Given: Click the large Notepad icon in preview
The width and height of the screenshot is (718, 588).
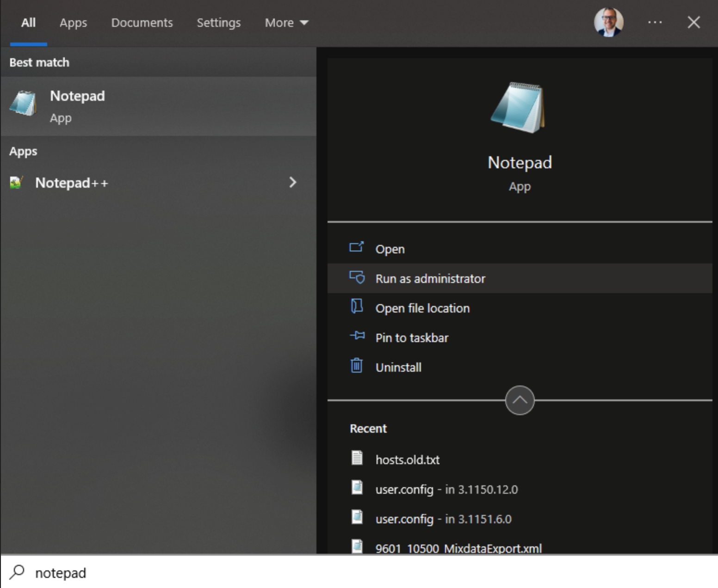Looking at the screenshot, I should pyautogui.click(x=519, y=108).
